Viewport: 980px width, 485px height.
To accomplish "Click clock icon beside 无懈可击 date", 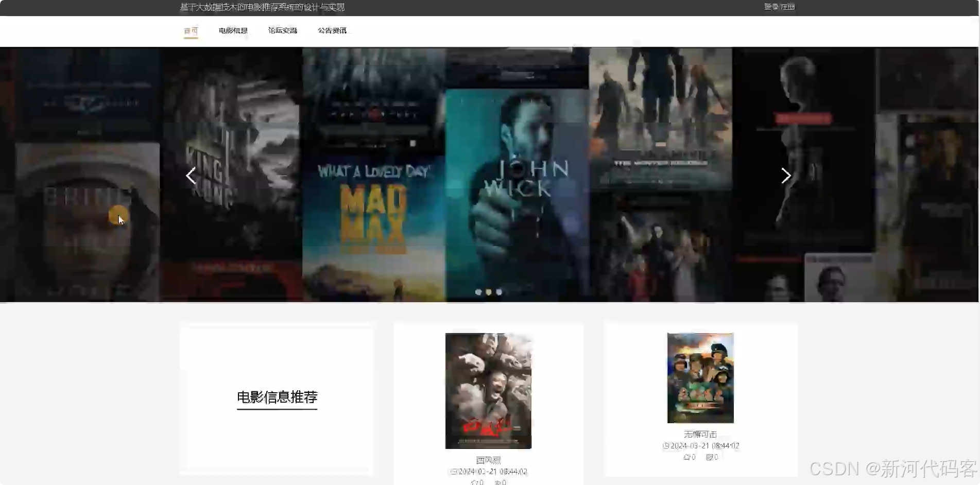I will pyautogui.click(x=666, y=446).
